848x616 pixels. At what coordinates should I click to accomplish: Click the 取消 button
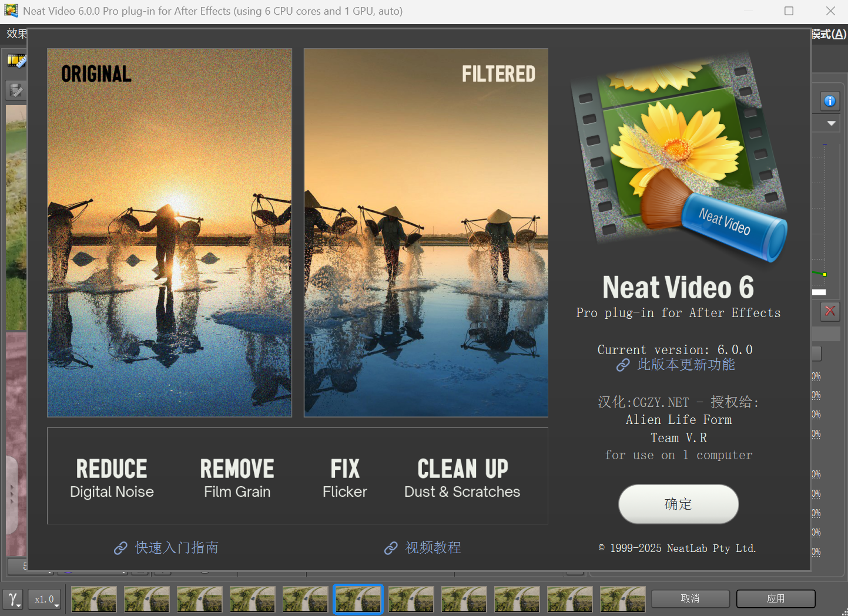coord(690,598)
